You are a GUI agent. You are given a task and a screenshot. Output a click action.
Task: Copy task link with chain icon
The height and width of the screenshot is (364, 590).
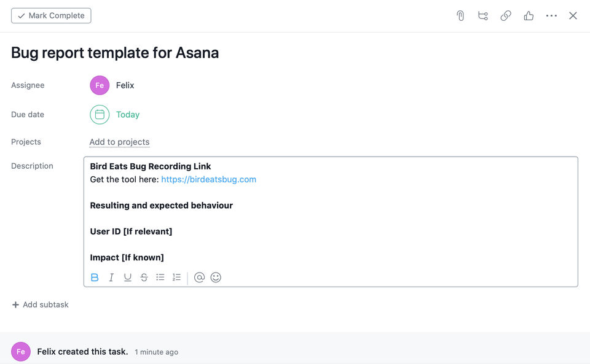(506, 16)
